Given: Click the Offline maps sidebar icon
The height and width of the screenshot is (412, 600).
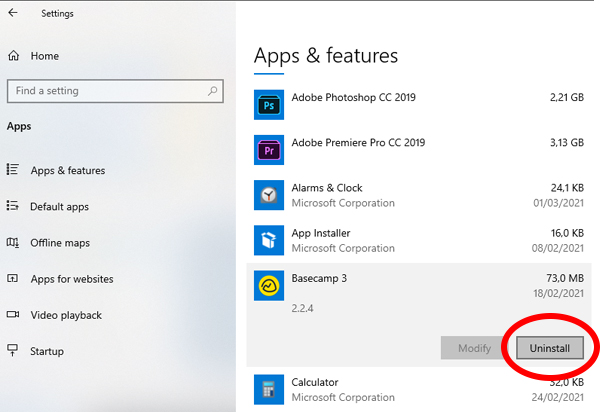Looking at the screenshot, I should (x=12, y=242).
